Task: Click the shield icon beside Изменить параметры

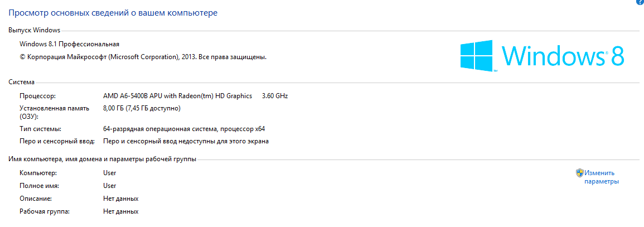Action: pos(579,173)
